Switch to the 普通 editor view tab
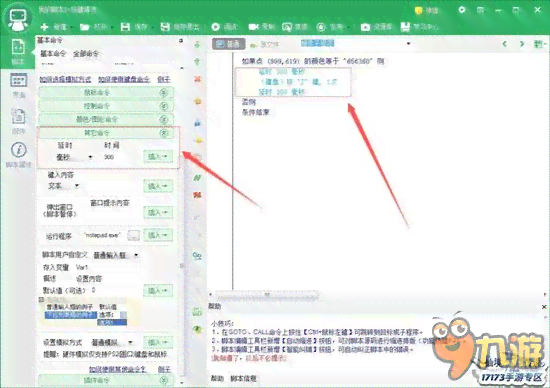This screenshot has height=388, width=550. 228,44
